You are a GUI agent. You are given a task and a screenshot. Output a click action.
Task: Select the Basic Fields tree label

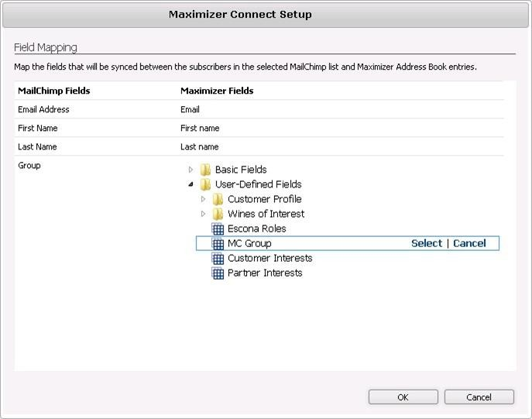pyautogui.click(x=241, y=170)
